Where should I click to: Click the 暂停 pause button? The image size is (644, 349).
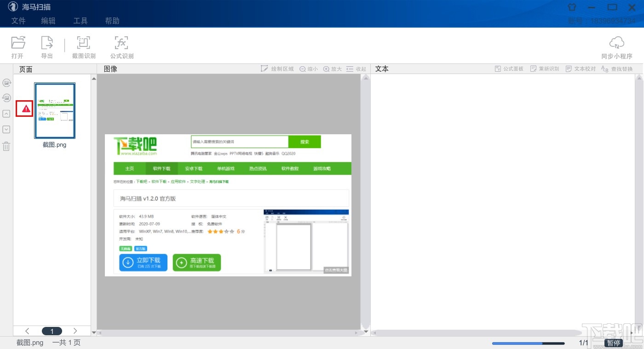click(x=614, y=343)
